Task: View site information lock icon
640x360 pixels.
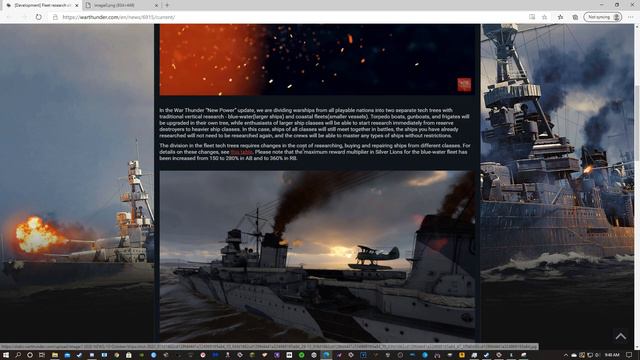Action: [x=55, y=17]
